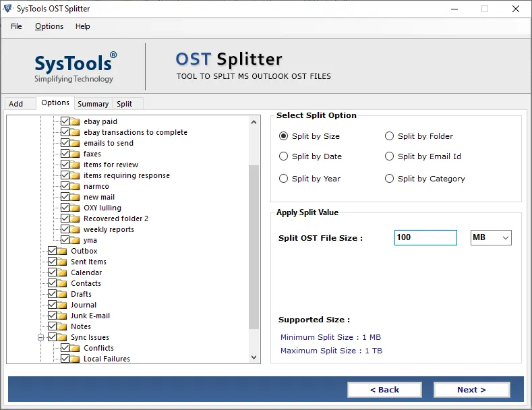532x410 pixels.
Task: Open the MB size unit dropdown
Action: point(491,237)
